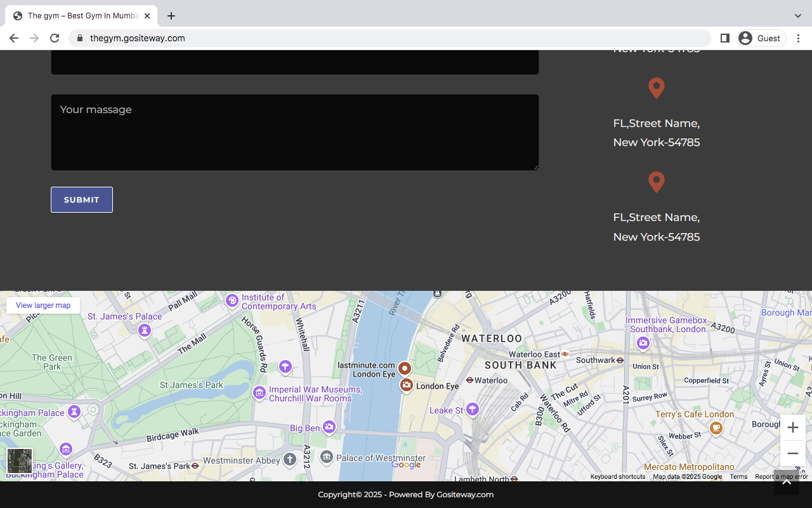The height and width of the screenshot is (508, 812).
Task: Click the Westminster Abbey marker
Action: (290, 459)
